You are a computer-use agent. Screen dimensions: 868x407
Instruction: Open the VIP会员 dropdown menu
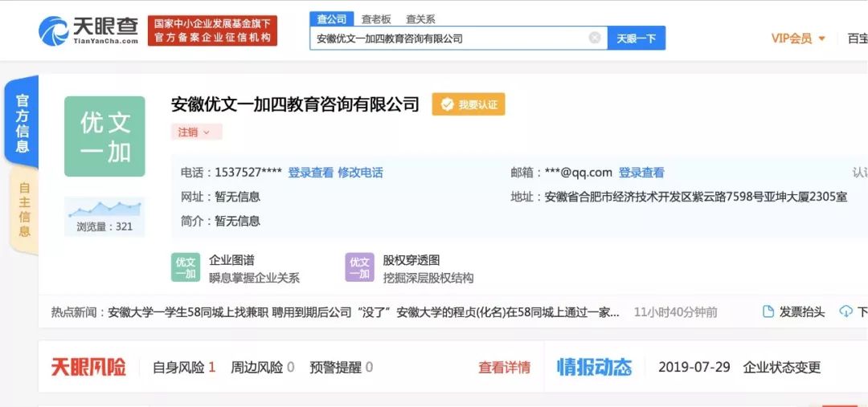pos(798,39)
